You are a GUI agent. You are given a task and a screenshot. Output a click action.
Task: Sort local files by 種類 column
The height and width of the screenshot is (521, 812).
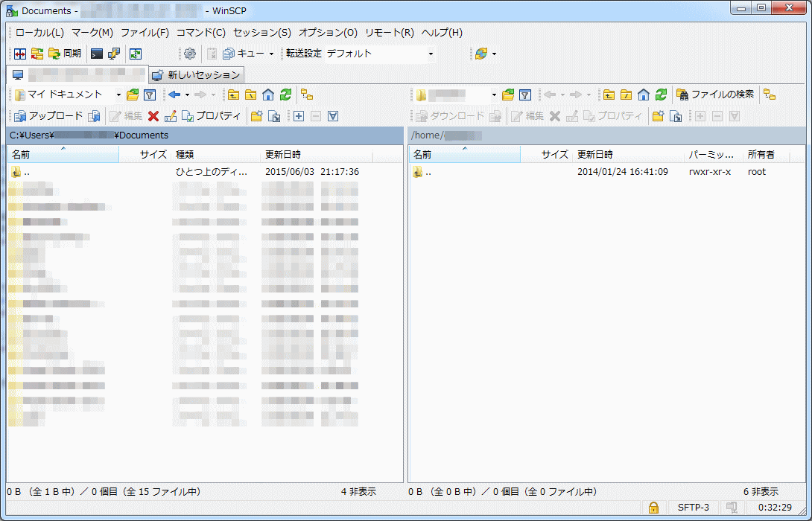click(x=216, y=155)
